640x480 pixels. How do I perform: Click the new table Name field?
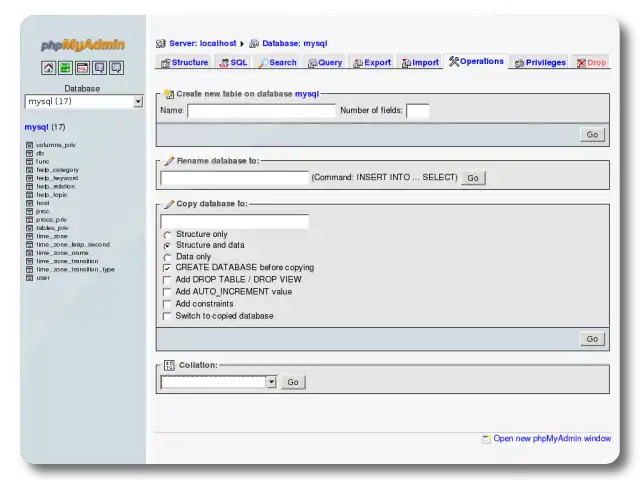261,111
